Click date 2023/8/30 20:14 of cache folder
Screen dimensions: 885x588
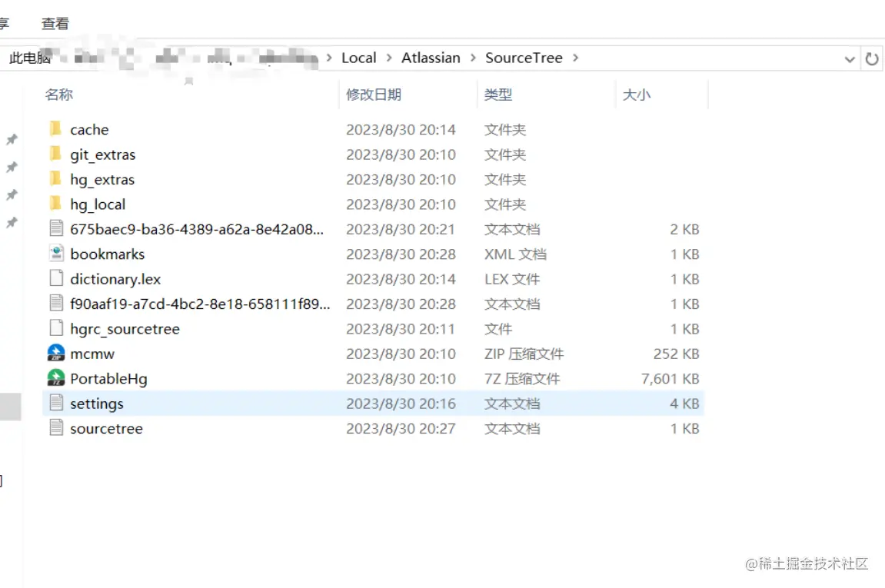tap(401, 130)
